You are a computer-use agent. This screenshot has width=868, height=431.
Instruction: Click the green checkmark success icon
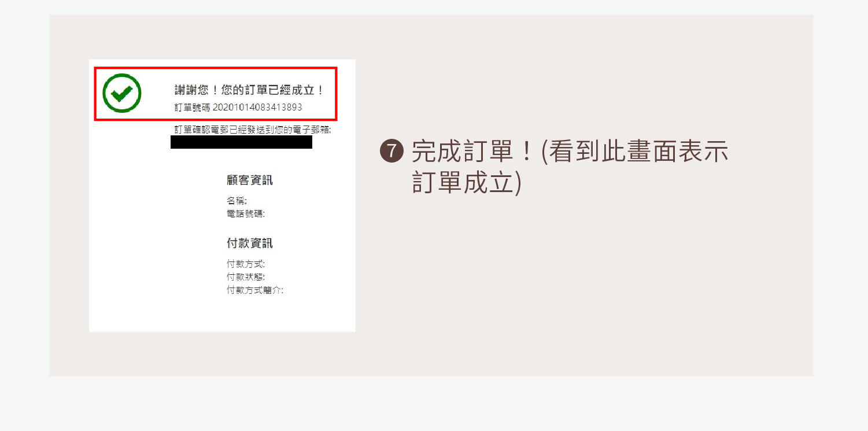point(121,93)
